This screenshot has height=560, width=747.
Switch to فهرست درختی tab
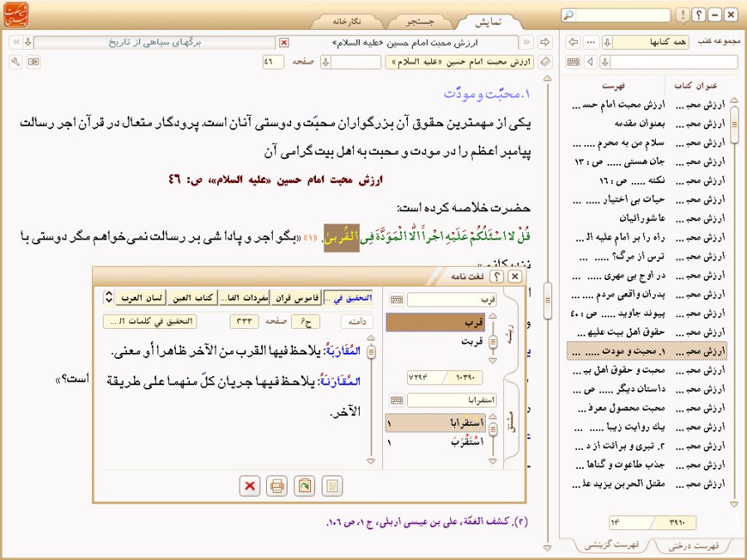point(693,546)
